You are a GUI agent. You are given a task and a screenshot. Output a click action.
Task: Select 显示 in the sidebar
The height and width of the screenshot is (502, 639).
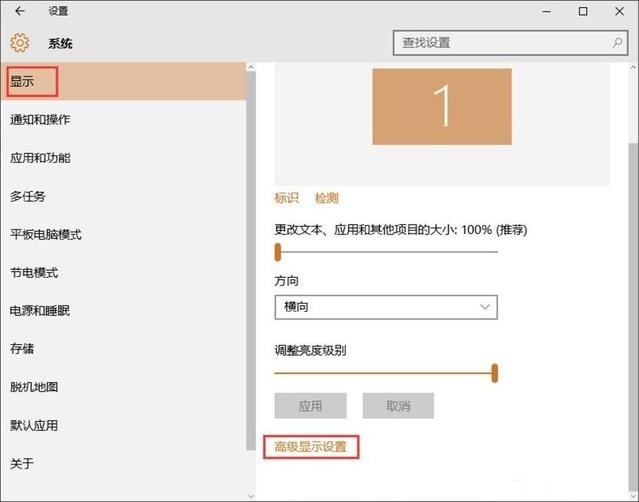point(23,81)
